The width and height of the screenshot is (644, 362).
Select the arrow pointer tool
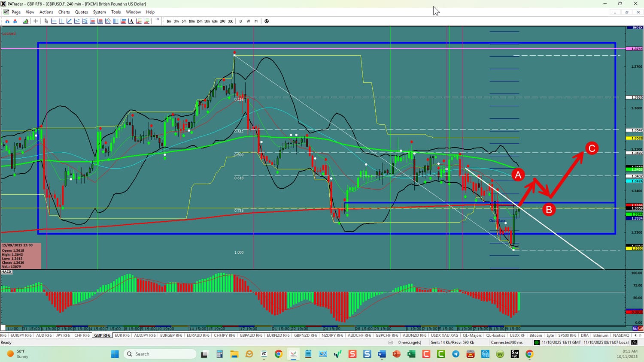click(46, 21)
